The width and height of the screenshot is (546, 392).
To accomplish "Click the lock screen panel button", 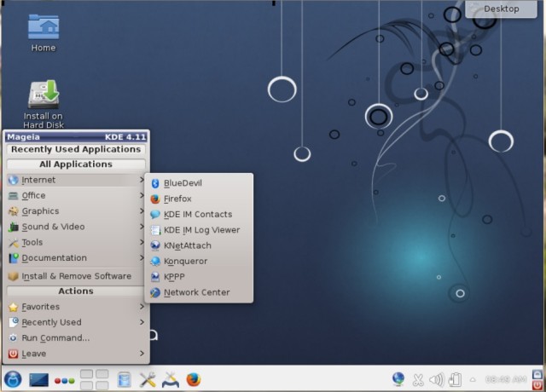I will click(537, 374).
